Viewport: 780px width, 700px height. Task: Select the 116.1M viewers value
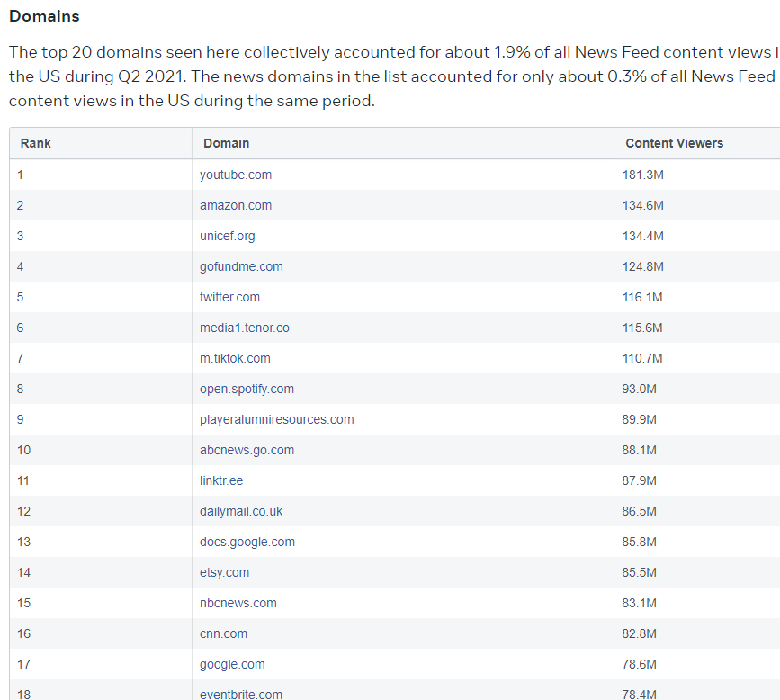tap(642, 298)
